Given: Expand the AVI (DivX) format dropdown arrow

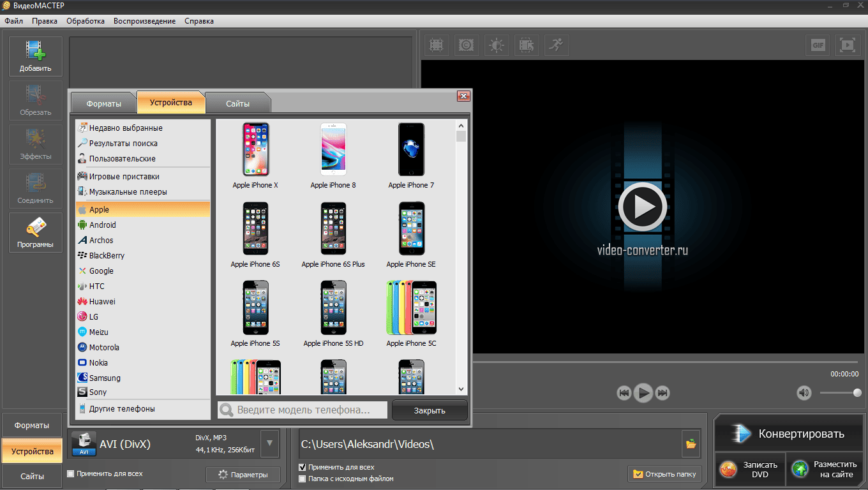Looking at the screenshot, I should point(269,443).
